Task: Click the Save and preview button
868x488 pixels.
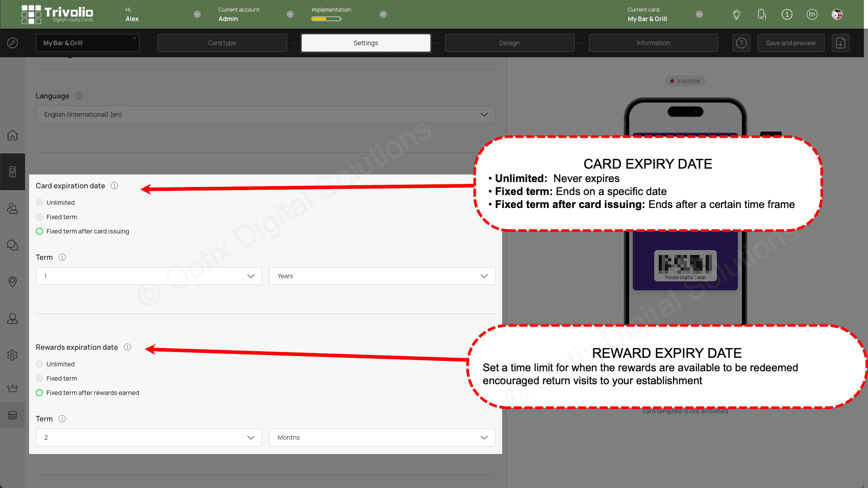Action: (791, 43)
